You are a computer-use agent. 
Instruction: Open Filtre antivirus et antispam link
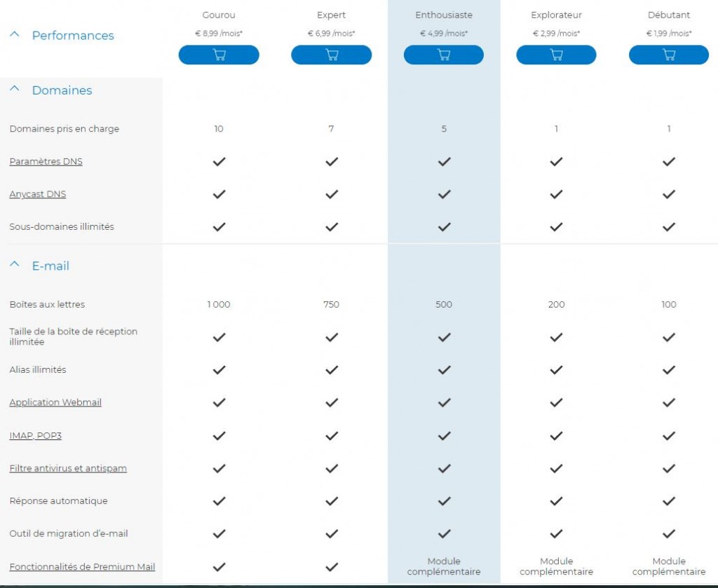click(68, 468)
